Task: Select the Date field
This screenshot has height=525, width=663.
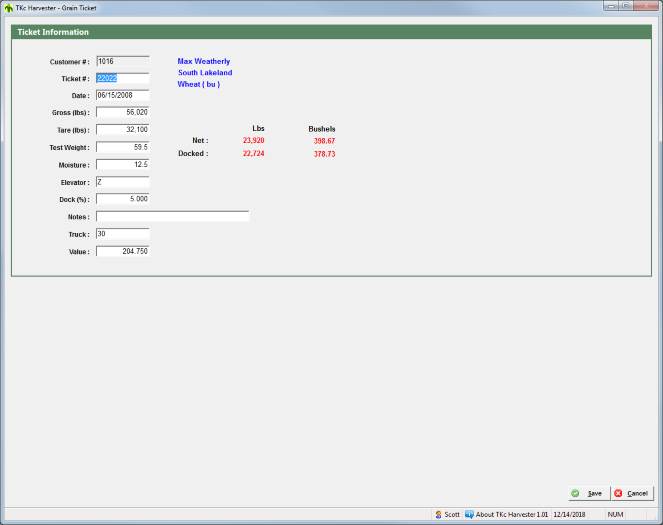Action: coord(122,95)
